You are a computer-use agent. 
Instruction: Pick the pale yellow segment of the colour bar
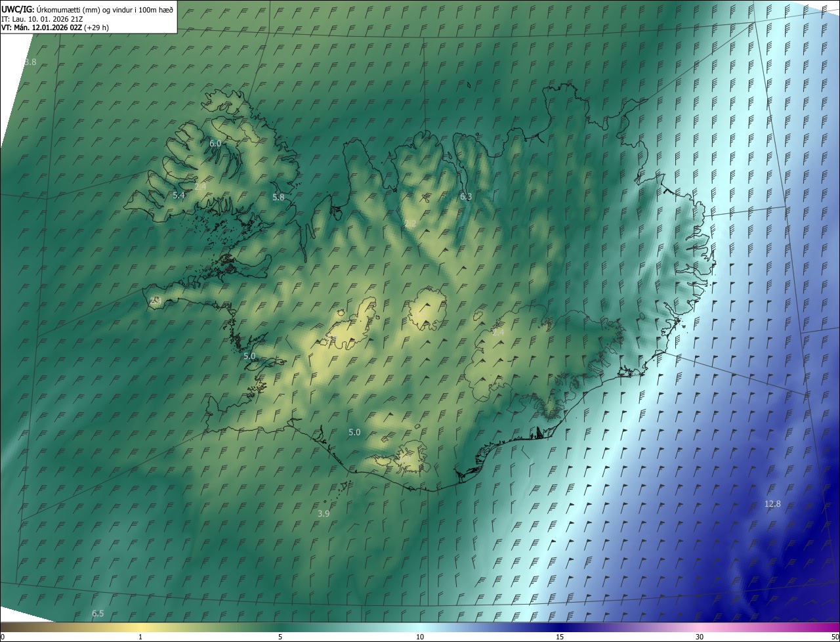(140, 627)
